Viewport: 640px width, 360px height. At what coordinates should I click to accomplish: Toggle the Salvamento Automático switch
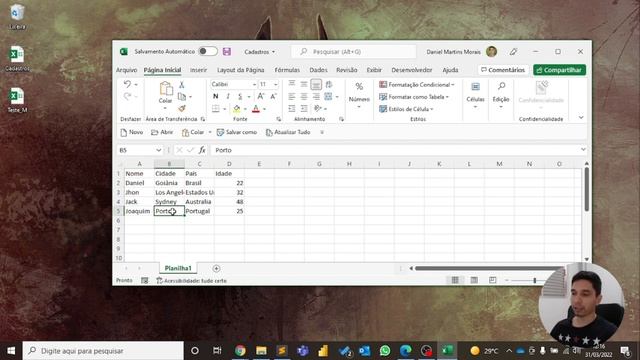click(x=208, y=51)
